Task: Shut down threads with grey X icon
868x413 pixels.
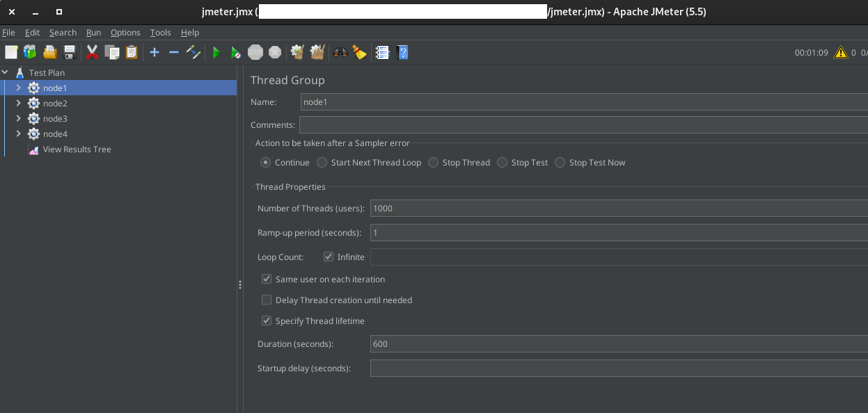Action: point(275,52)
